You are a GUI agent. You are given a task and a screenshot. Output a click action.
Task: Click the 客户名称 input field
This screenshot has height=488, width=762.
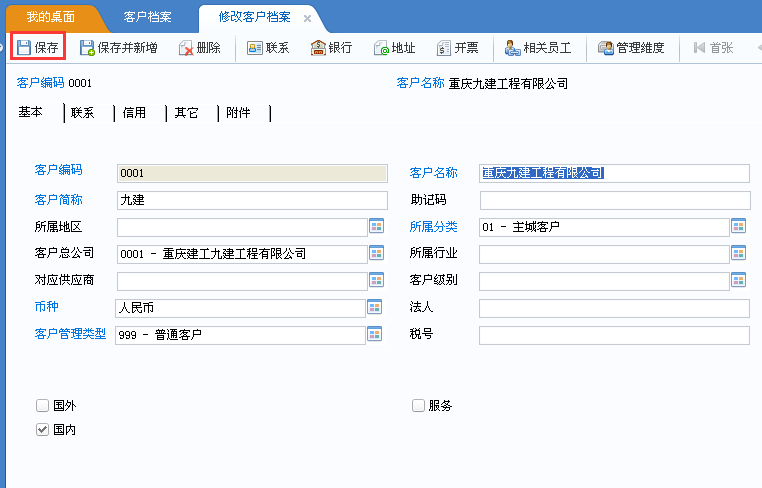[614, 174]
